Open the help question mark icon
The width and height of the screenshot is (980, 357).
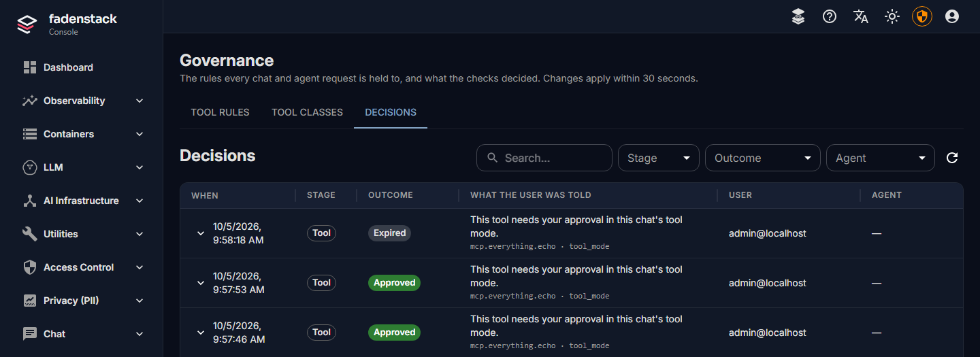tap(830, 16)
